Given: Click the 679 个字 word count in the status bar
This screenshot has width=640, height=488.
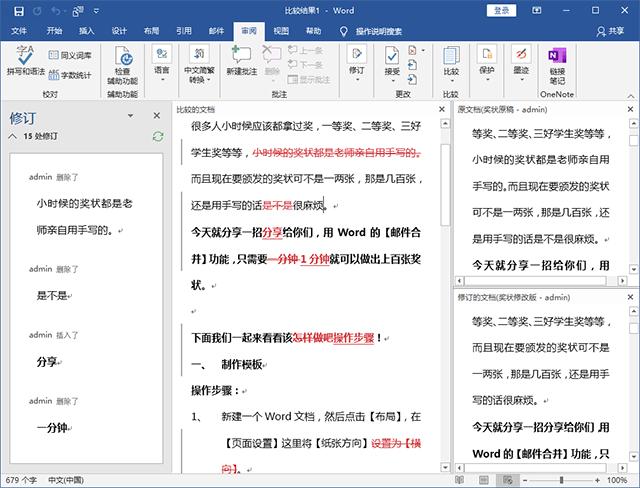Looking at the screenshot, I should (x=21, y=480).
